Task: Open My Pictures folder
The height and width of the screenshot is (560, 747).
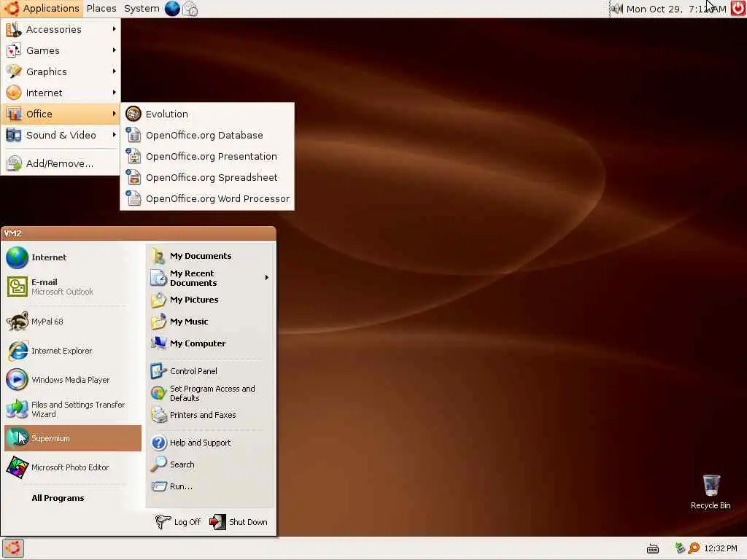Action: click(209, 300)
